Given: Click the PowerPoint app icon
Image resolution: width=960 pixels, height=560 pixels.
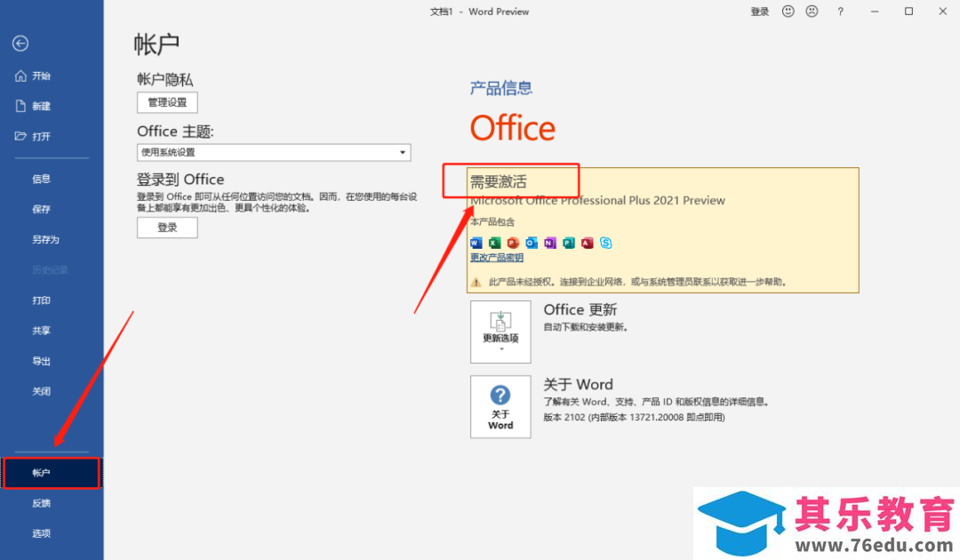Looking at the screenshot, I should (513, 243).
